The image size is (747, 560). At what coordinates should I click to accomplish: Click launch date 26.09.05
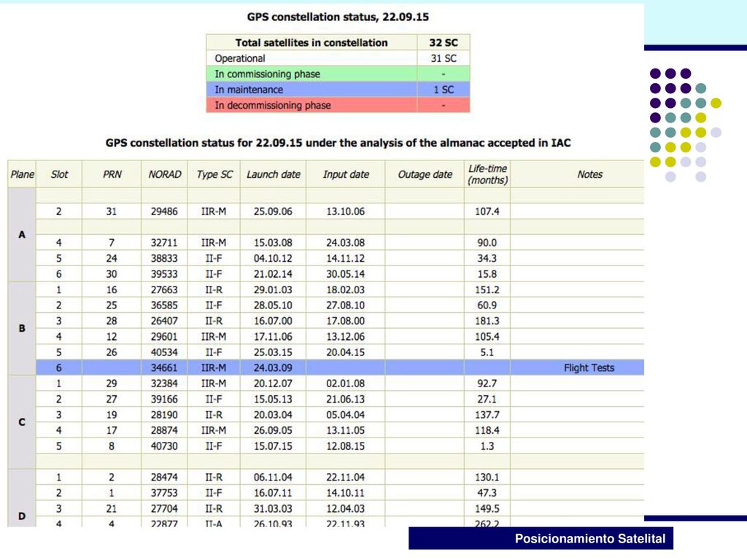tap(273, 430)
